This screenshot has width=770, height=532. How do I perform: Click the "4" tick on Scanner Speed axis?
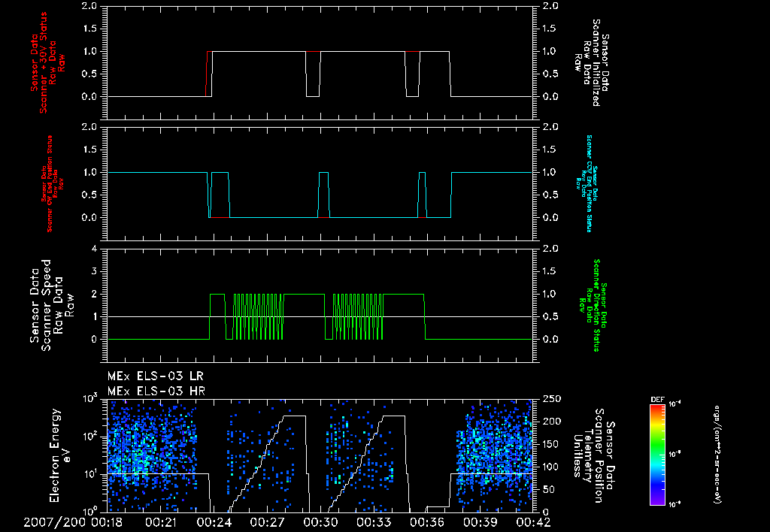94,249
